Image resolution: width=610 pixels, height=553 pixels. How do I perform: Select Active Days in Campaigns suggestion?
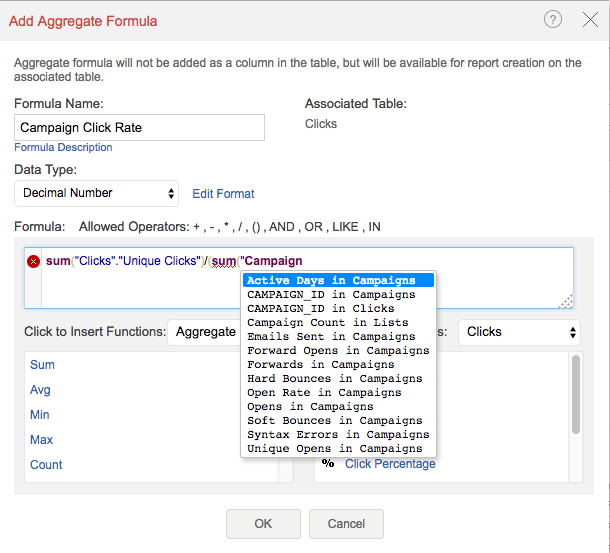331,281
